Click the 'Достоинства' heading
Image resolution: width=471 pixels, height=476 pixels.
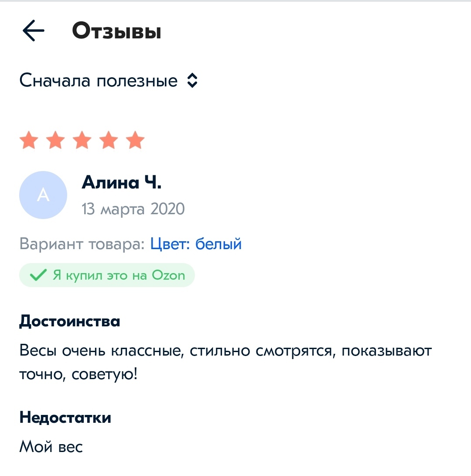pyautogui.click(x=70, y=322)
